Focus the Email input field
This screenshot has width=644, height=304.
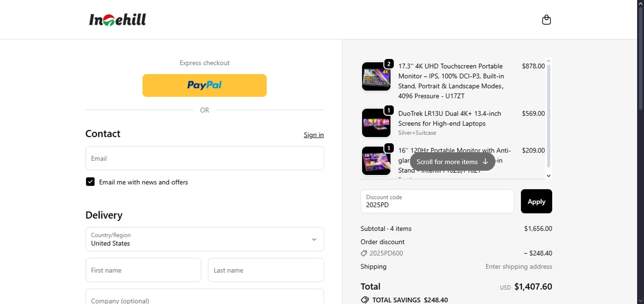pyautogui.click(x=205, y=158)
